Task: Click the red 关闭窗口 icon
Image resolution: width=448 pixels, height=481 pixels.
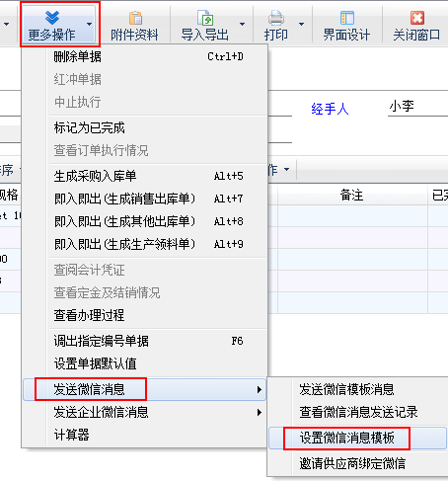Action: coord(417,18)
